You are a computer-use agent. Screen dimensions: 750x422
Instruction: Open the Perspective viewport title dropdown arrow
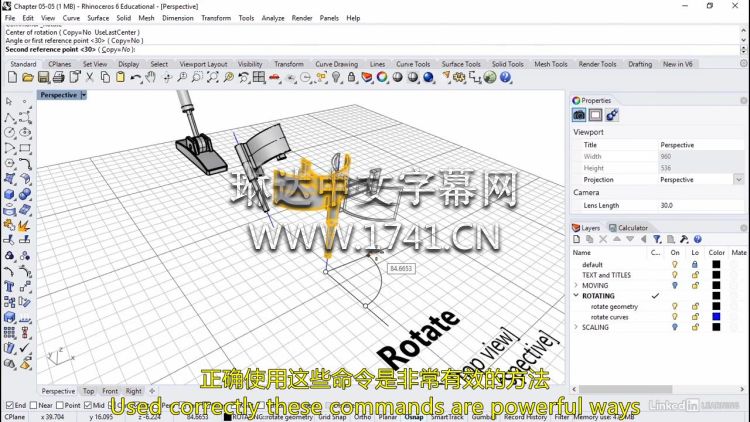click(83, 95)
